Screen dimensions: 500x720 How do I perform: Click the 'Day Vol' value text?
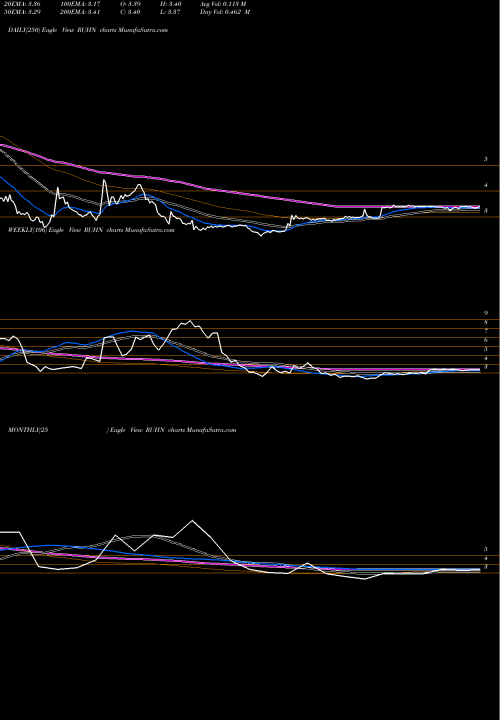225,12
